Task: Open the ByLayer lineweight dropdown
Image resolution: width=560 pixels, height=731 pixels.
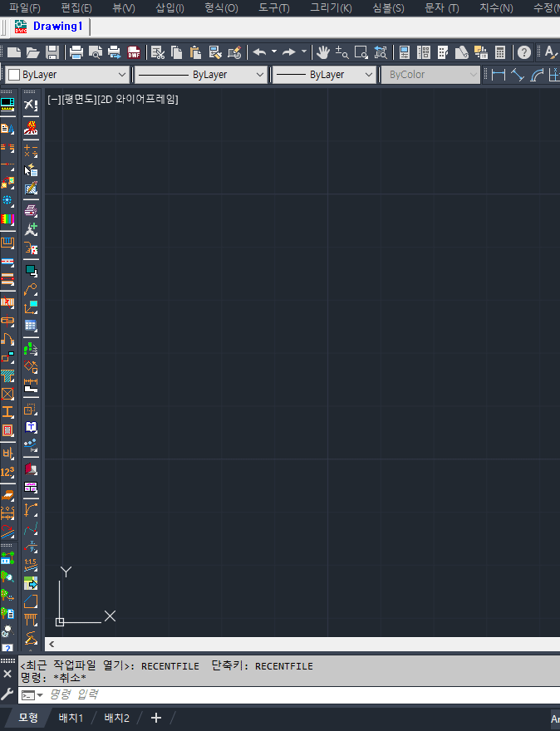Action: 325,75
